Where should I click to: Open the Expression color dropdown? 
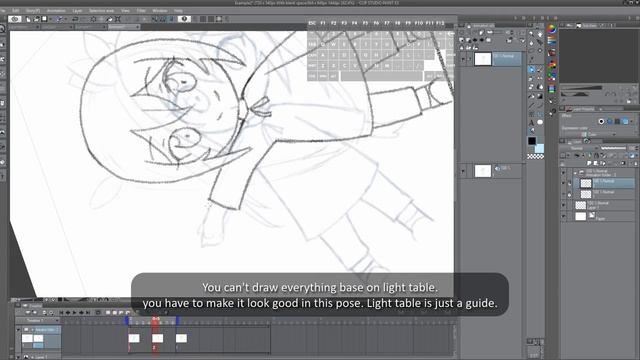pyautogui.click(x=598, y=134)
